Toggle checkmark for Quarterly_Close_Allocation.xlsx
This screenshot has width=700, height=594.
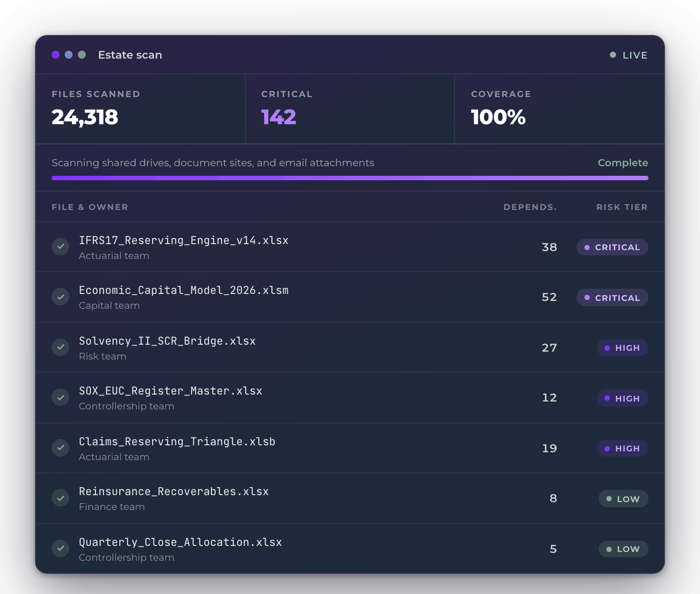(60, 549)
